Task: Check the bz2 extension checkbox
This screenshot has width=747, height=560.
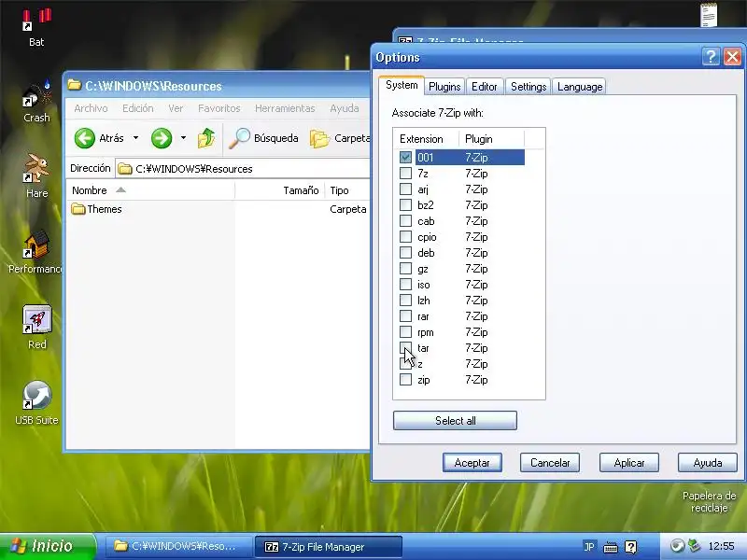Action: coord(405,204)
